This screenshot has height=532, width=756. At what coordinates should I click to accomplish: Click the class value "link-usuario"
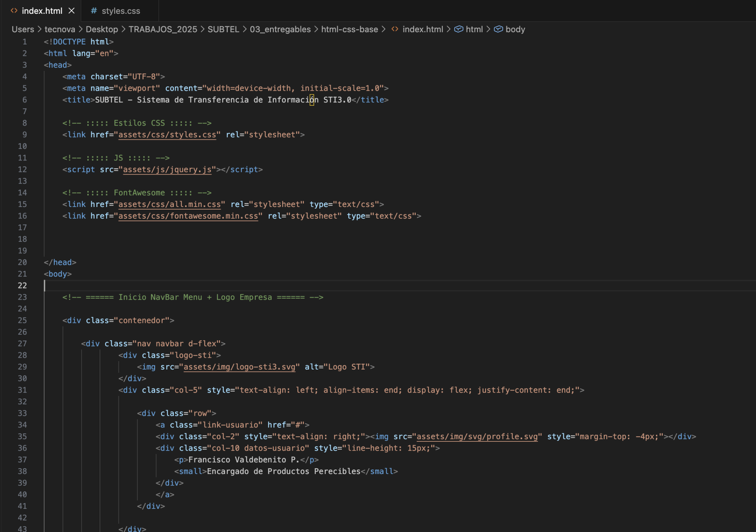click(x=230, y=425)
